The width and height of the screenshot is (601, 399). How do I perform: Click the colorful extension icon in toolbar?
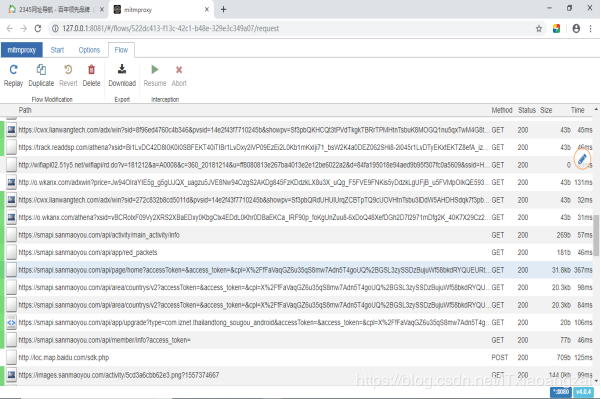click(556, 28)
